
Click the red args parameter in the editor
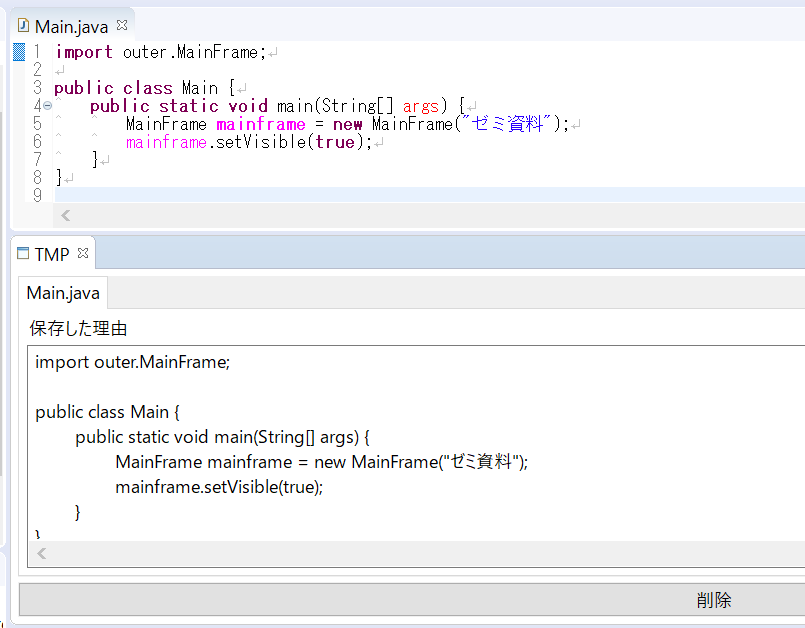click(x=421, y=106)
